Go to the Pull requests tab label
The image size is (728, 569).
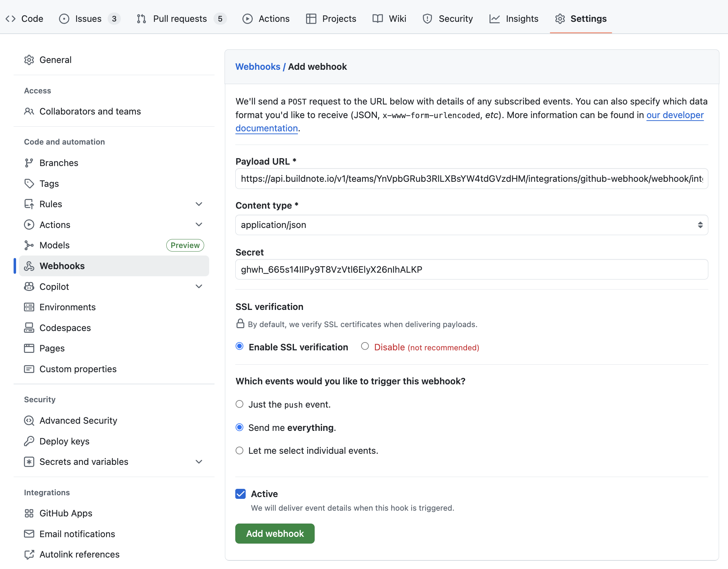pos(180,19)
